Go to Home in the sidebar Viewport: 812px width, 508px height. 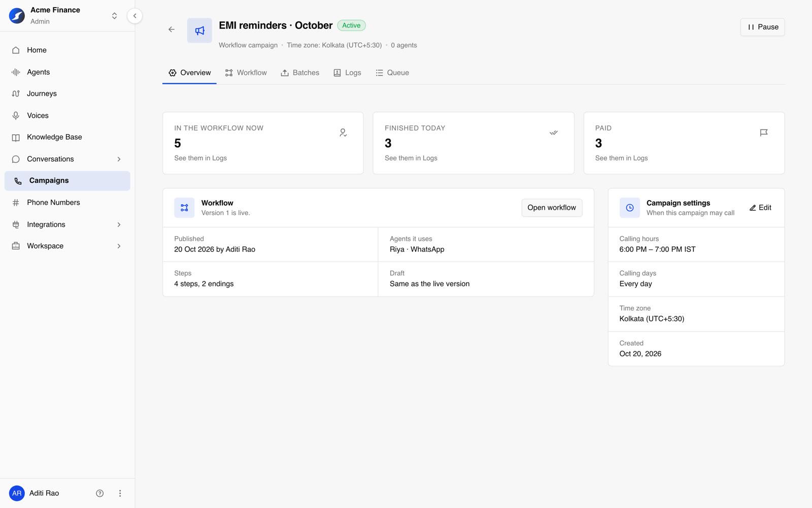[67, 50]
